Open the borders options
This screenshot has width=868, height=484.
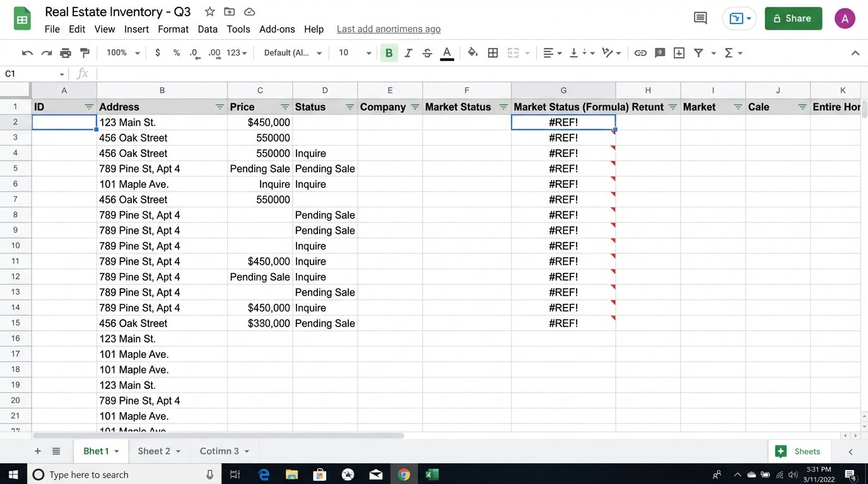pos(493,52)
